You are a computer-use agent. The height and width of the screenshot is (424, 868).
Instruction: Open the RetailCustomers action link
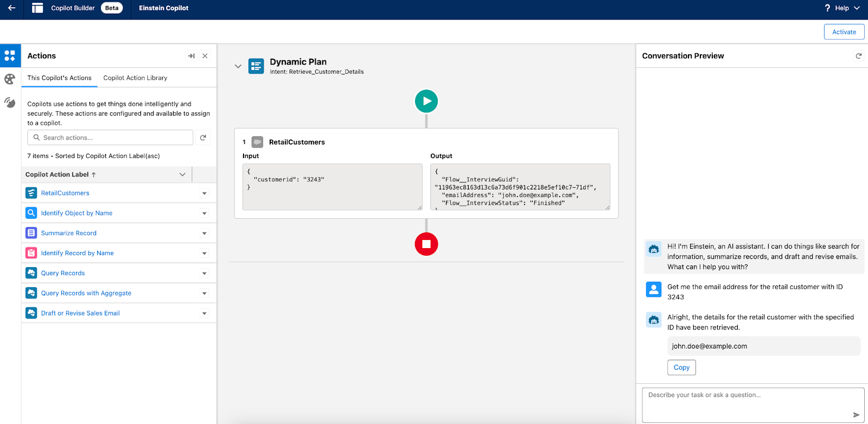coord(65,193)
